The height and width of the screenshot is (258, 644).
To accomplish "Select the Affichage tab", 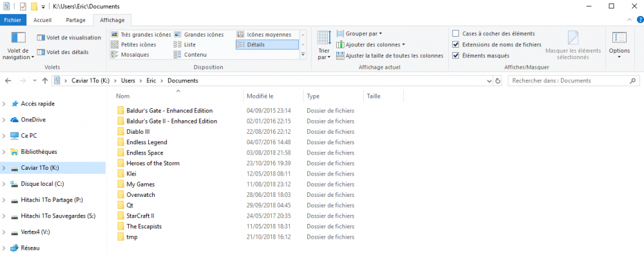I will 112,20.
